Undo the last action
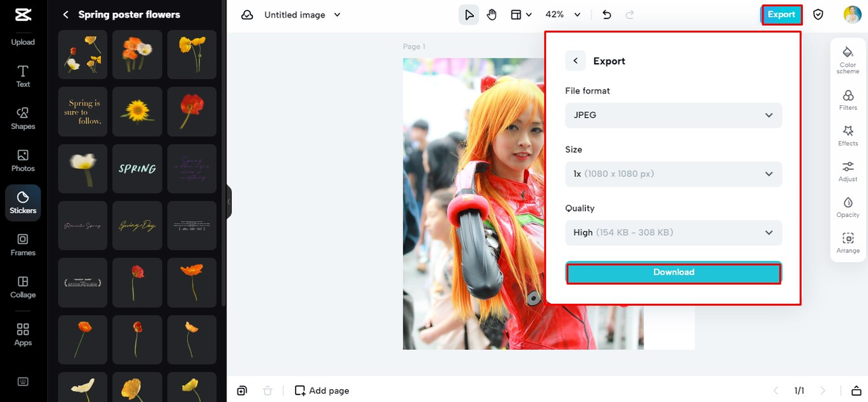Viewport: 868px width, 402px height. click(x=607, y=14)
